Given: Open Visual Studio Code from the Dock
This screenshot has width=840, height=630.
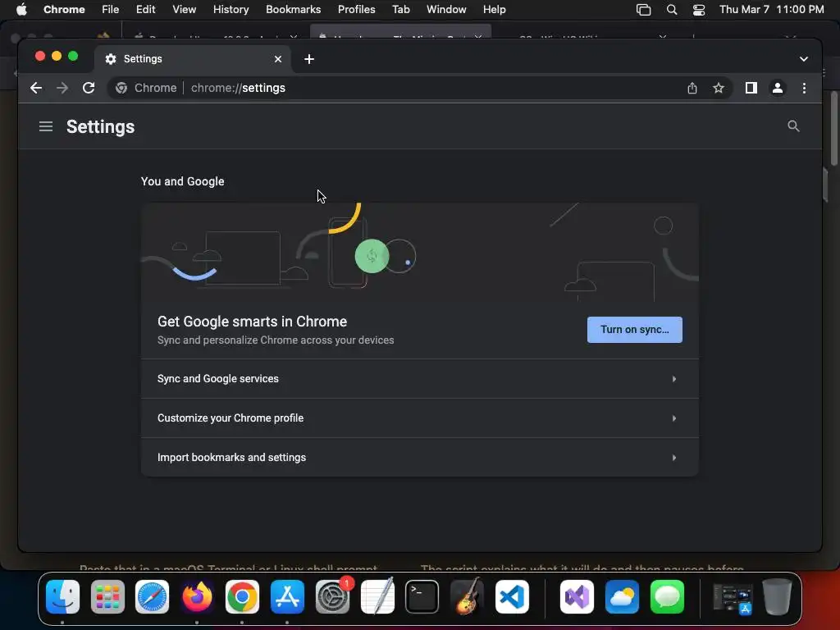Looking at the screenshot, I should pyautogui.click(x=512, y=597).
